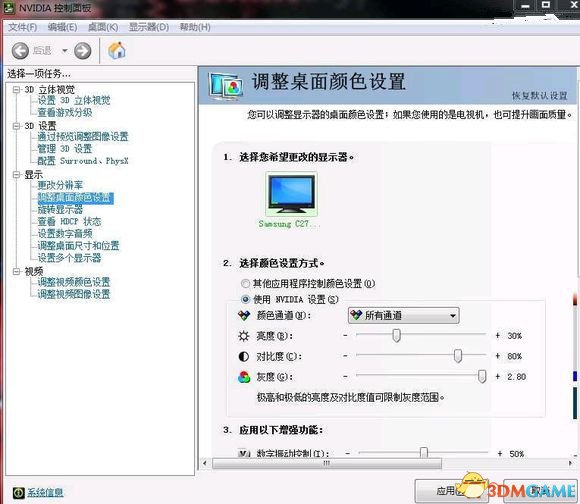The image size is (580, 504).
Task: Open 调整桌面尺寸和位置 task
Action: click(x=78, y=246)
